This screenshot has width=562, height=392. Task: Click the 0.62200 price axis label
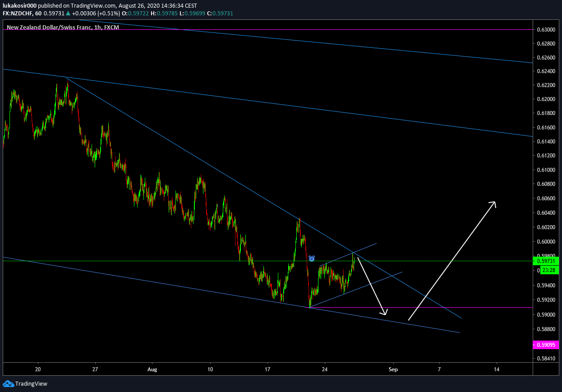pyautogui.click(x=546, y=85)
